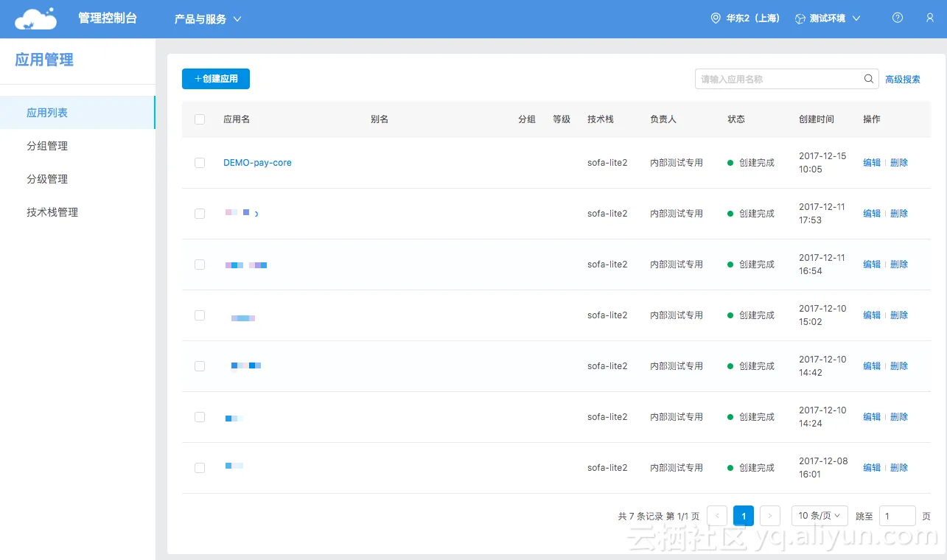Image resolution: width=947 pixels, height=560 pixels.
Task: Click the 共 7 条记录 record count text
Action: coord(640,517)
